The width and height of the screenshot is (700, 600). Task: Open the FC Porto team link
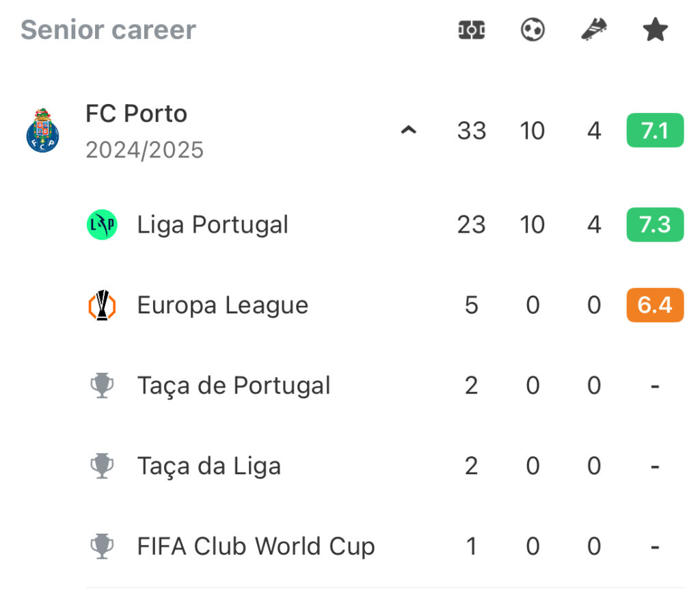point(136,114)
